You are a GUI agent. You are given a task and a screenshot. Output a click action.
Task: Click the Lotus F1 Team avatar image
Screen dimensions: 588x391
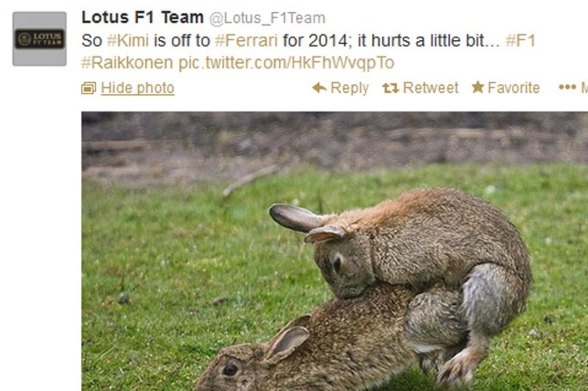point(40,39)
